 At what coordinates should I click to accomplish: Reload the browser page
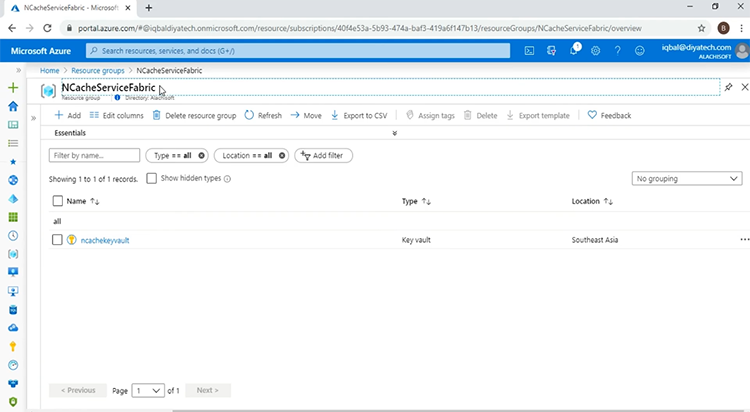coord(47,28)
